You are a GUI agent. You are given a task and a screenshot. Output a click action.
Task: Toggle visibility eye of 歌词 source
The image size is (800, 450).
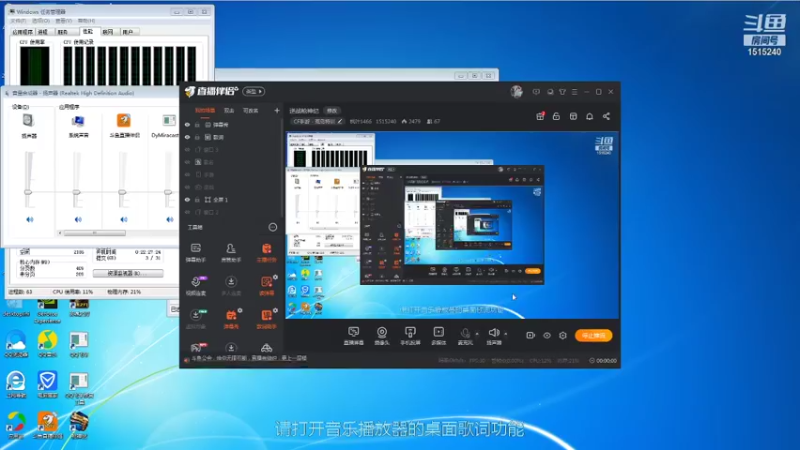[x=187, y=137]
